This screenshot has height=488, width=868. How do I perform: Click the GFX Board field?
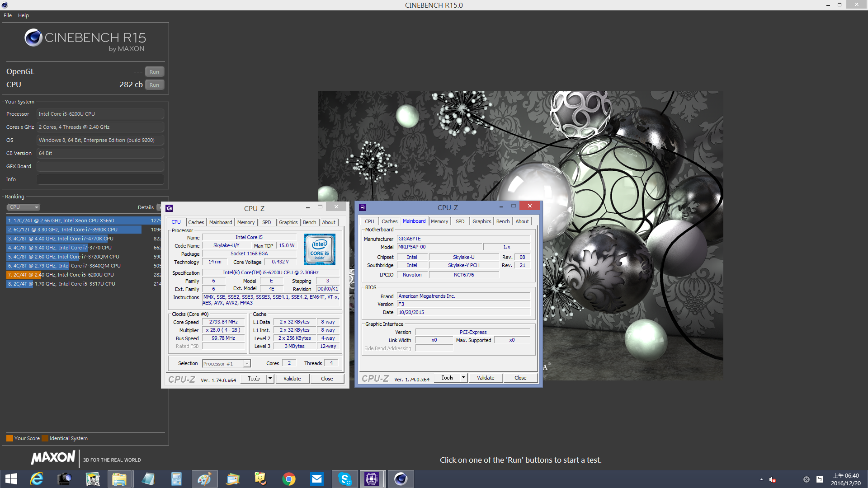tap(100, 166)
